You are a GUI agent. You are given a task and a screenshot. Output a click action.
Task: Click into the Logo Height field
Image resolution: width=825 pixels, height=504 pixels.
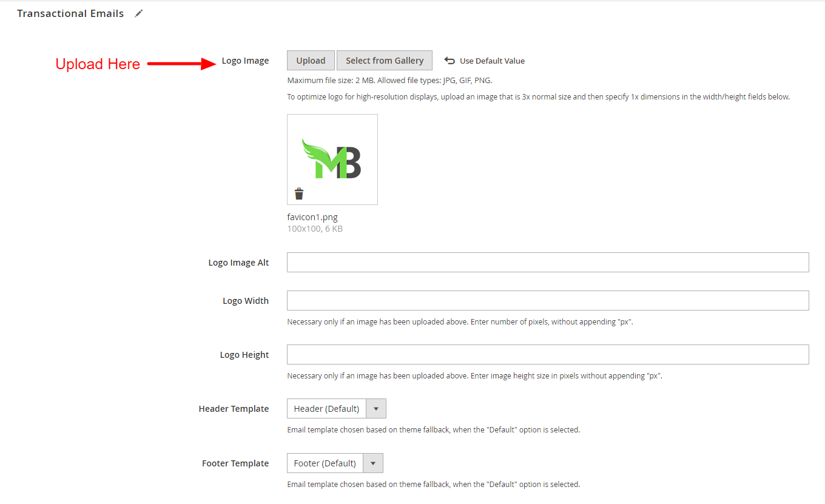pyautogui.click(x=548, y=355)
